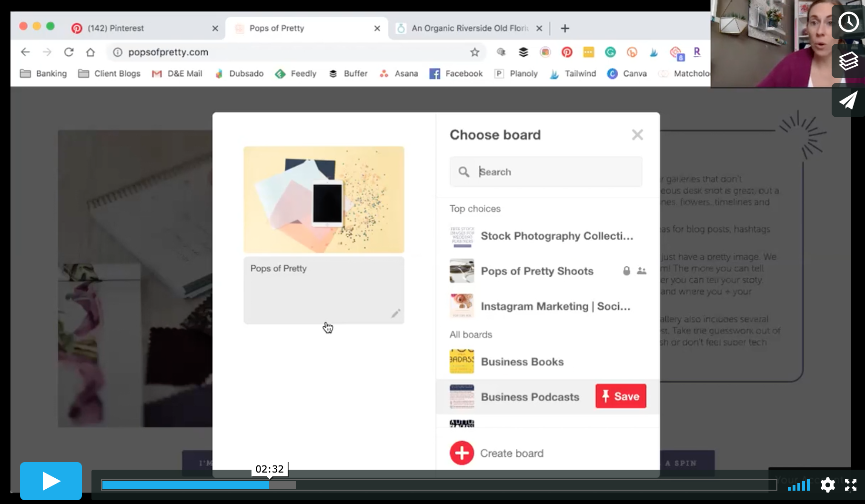Screen dimensions: 865x504
Task: Switch to the Pops of Pretty tab
Action: tap(307, 28)
